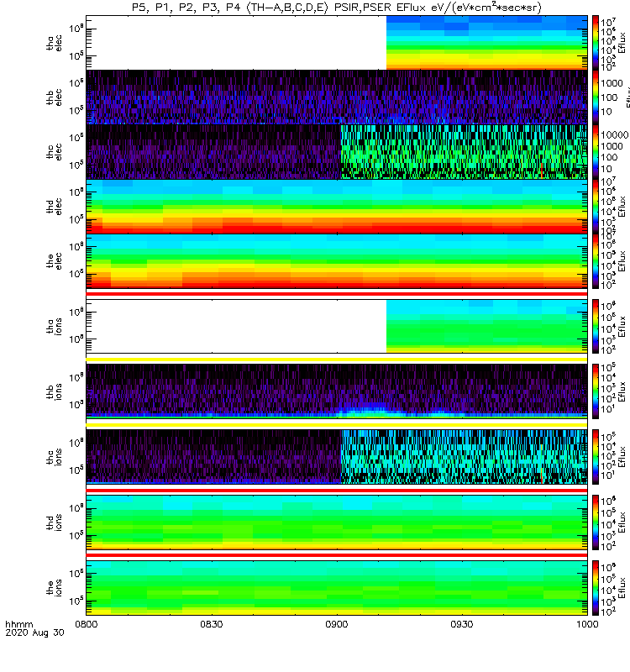Click the Eflux label beside thd ions color bar
Screen dimensions: 630x672
click(x=622, y=522)
